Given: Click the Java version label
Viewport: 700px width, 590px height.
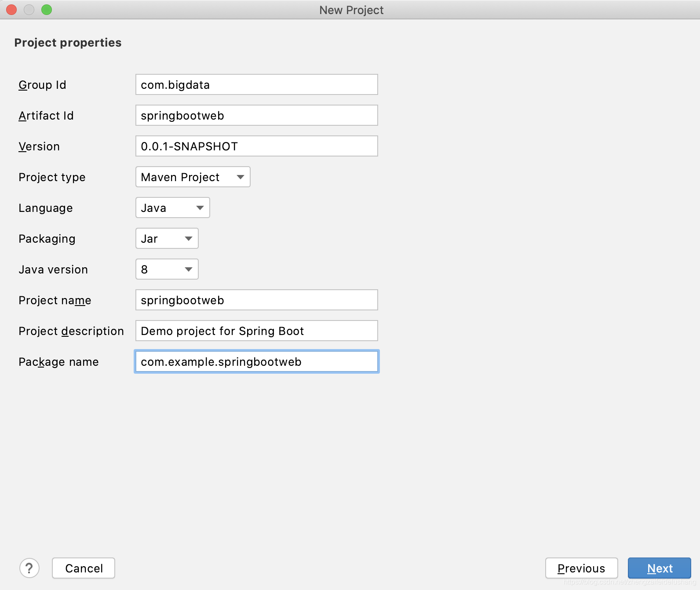Looking at the screenshot, I should 53,270.
